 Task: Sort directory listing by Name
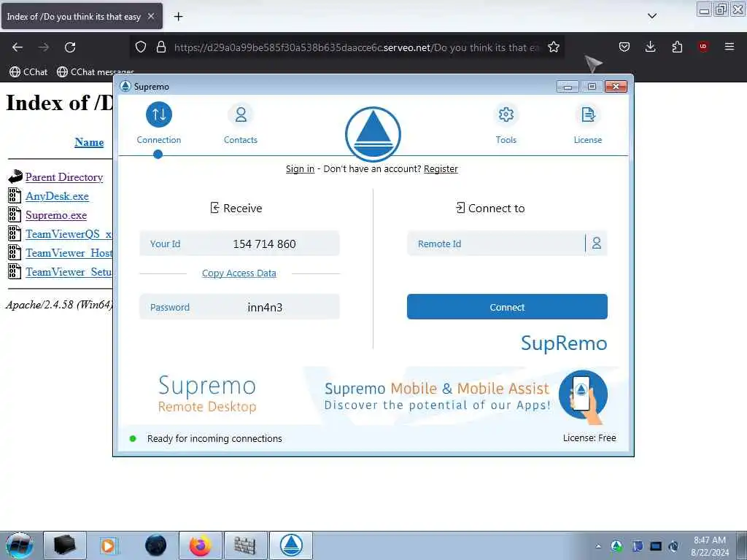pyautogui.click(x=89, y=142)
